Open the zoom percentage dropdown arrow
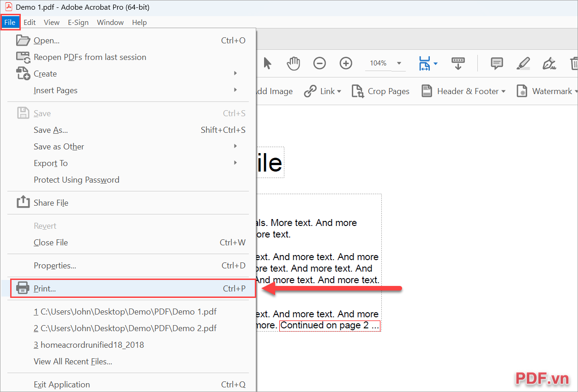The height and width of the screenshot is (392, 578). [x=399, y=63]
